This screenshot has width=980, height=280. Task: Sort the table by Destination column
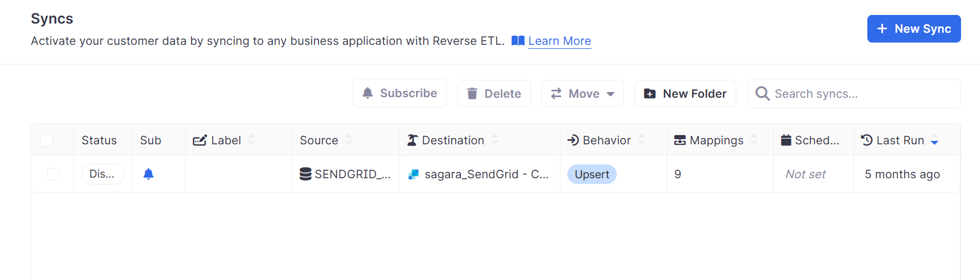495,140
